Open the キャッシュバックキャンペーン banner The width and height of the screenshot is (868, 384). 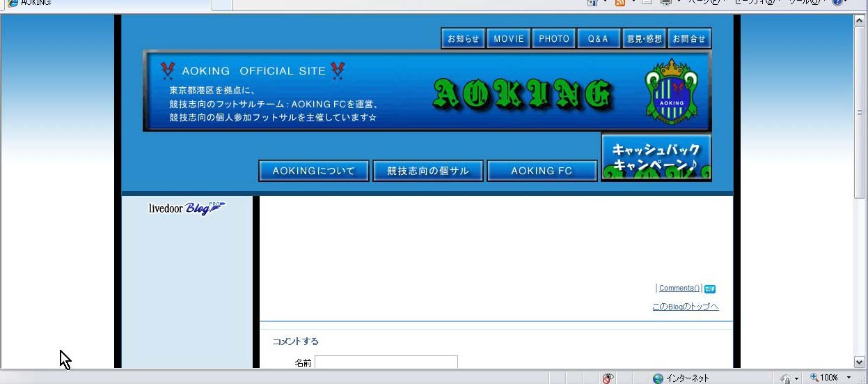coord(656,158)
